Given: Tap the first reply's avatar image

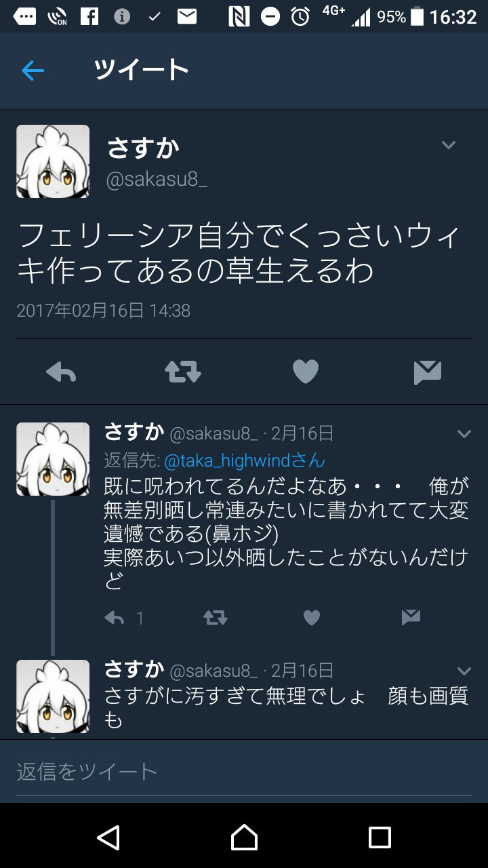Looking at the screenshot, I should click(53, 459).
